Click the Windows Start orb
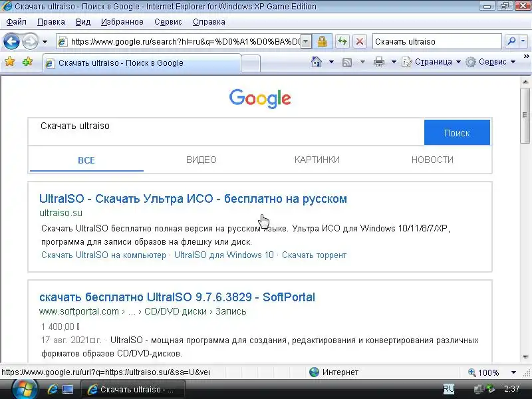Image resolution: width=532 pixels, height=399 pixels. (x=24, y=389)
